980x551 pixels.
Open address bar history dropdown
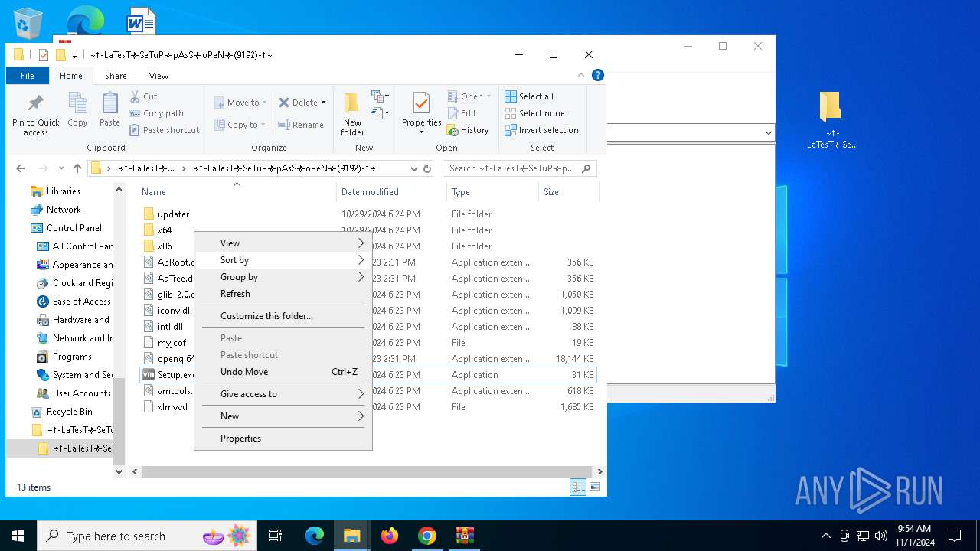[x=414, y=168]
